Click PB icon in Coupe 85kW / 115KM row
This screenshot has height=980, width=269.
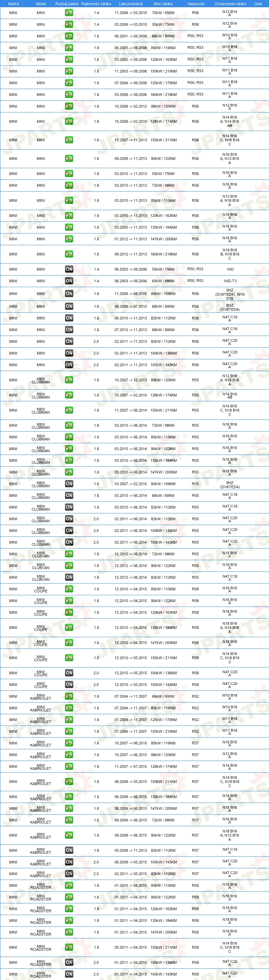pyautogui.click(x=69, y=589)
